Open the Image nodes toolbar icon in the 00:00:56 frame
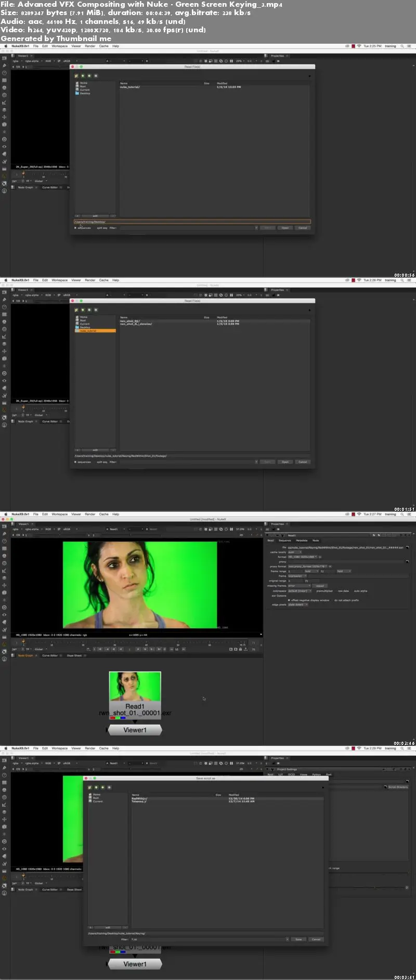This screenshot has height=980, width=416. 4,58
